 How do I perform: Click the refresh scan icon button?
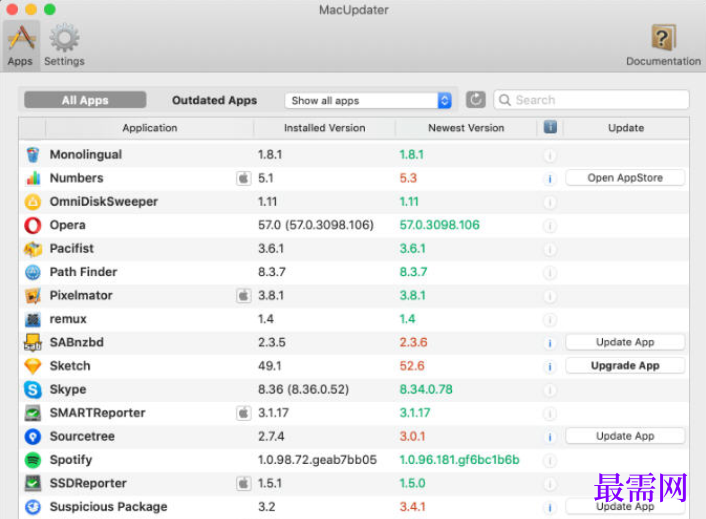tap(475, 100)
